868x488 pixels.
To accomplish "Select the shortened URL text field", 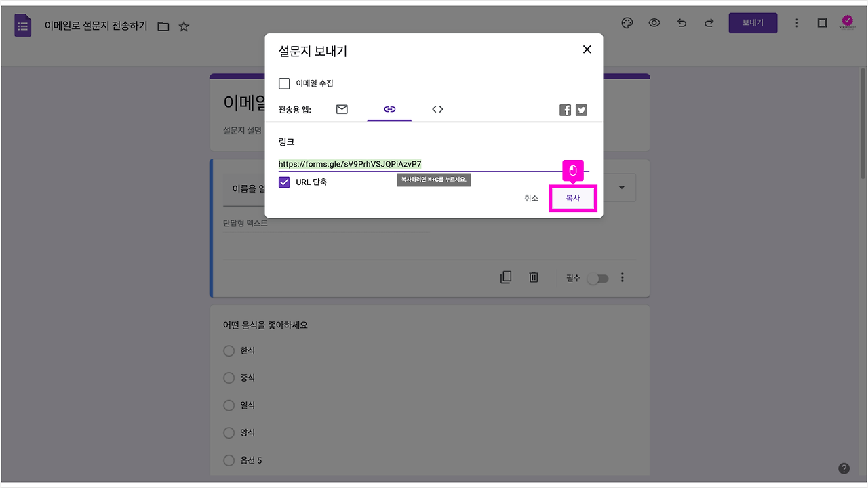I will point(350,163).
